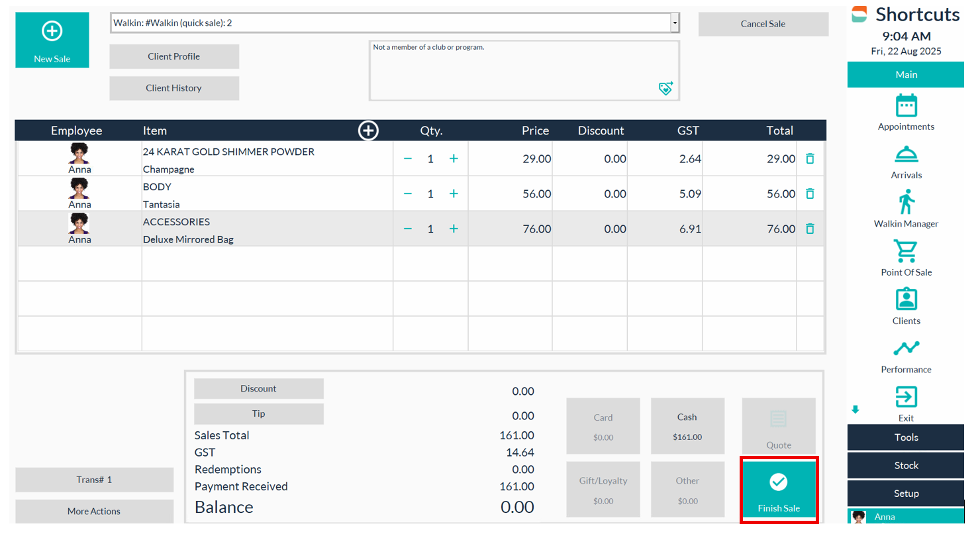Image resolution: width=980 pixels, height=542 pixels.
Task: Open the Appointments screen
Action: tap(906, 112)
